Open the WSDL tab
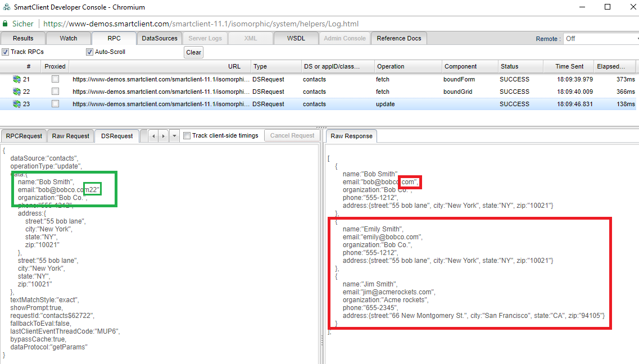The height and width of the screenshot is (364, 639). click(x=296, y=38)
